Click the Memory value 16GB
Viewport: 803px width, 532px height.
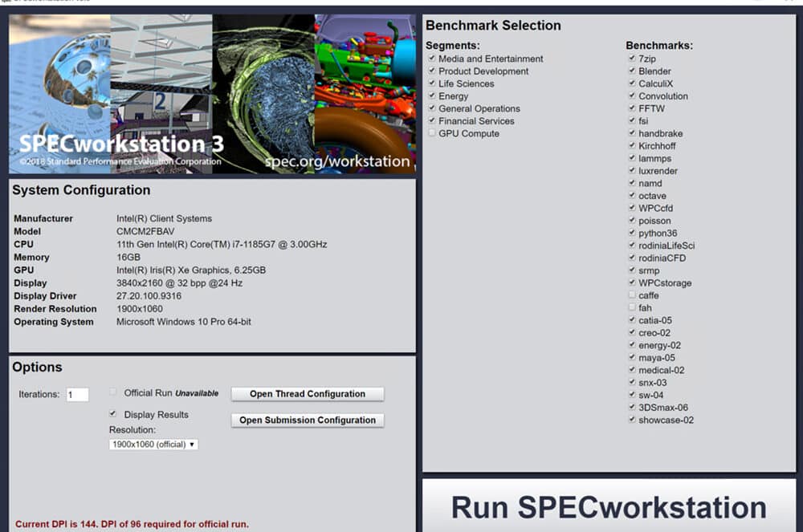click(x=128, y=258)
